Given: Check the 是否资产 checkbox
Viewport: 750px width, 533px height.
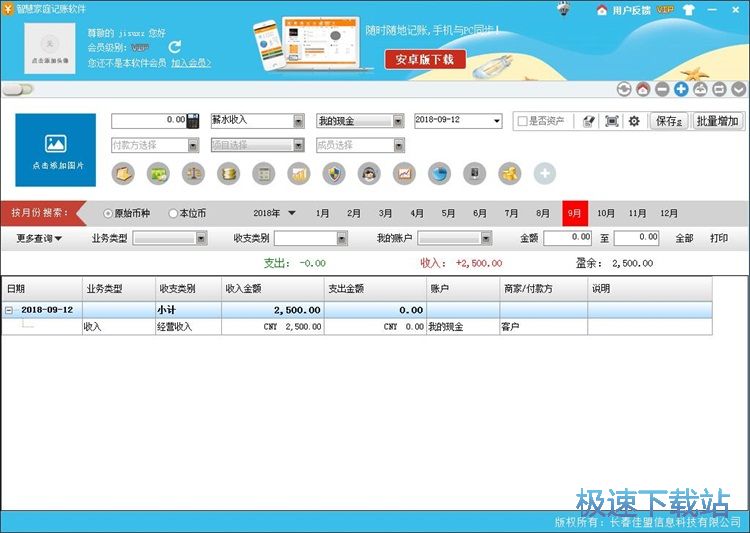Looking at the screenshot, I should click(x=522, y=122).
